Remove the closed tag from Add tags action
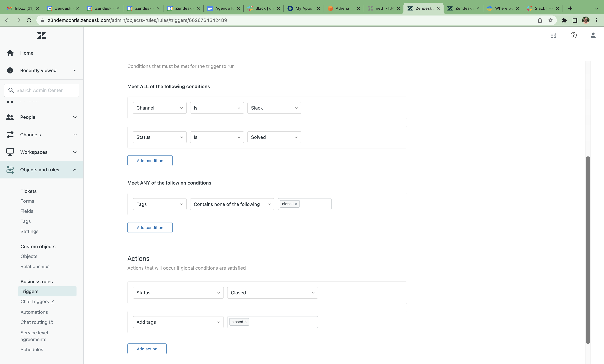Screen dimensions: 604x364 coord(246,322)
